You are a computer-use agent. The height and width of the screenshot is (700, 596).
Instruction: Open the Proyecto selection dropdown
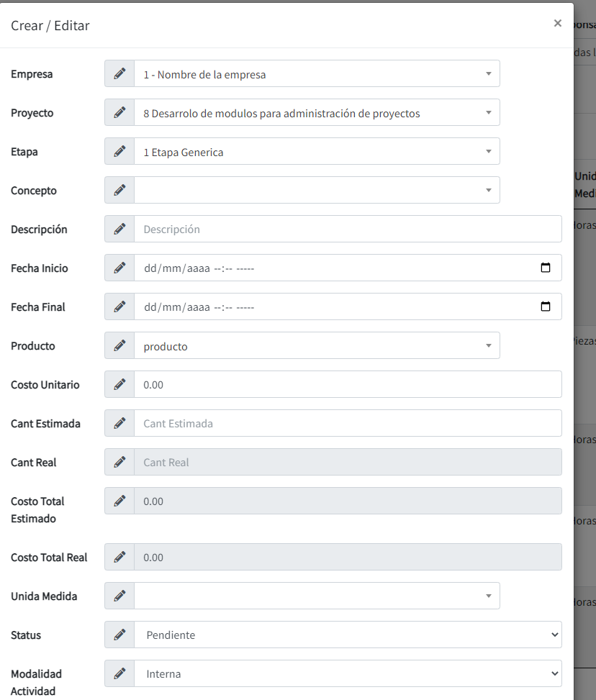(317, 112)
